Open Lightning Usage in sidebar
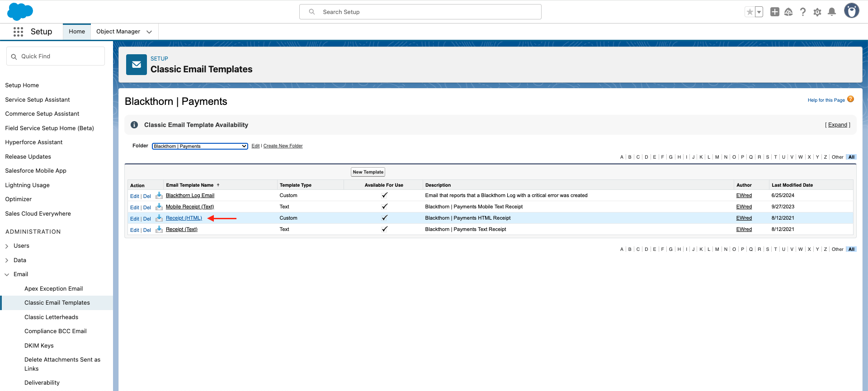The image size is (868, 391). [x=28, y=185]
